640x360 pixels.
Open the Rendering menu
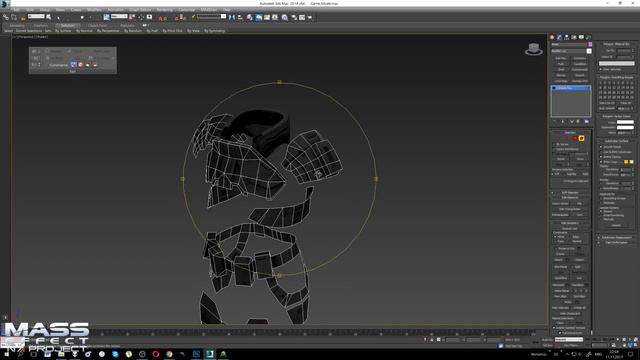(x=164, y=9)
